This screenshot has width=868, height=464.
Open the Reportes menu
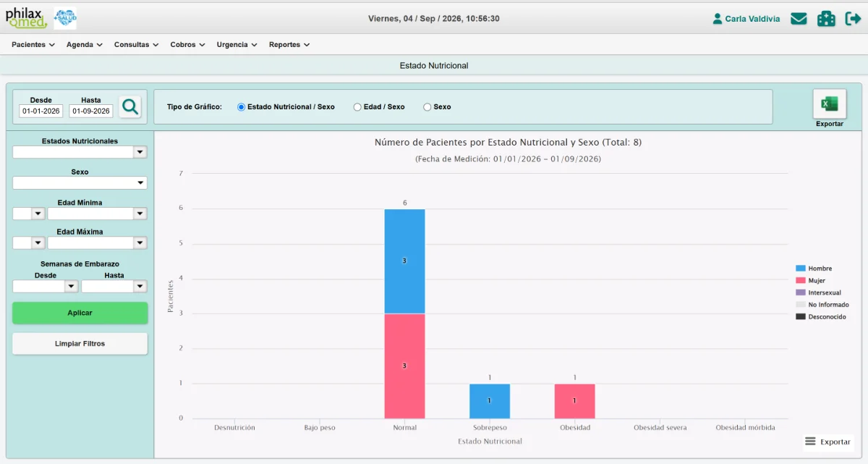(289, 45)
